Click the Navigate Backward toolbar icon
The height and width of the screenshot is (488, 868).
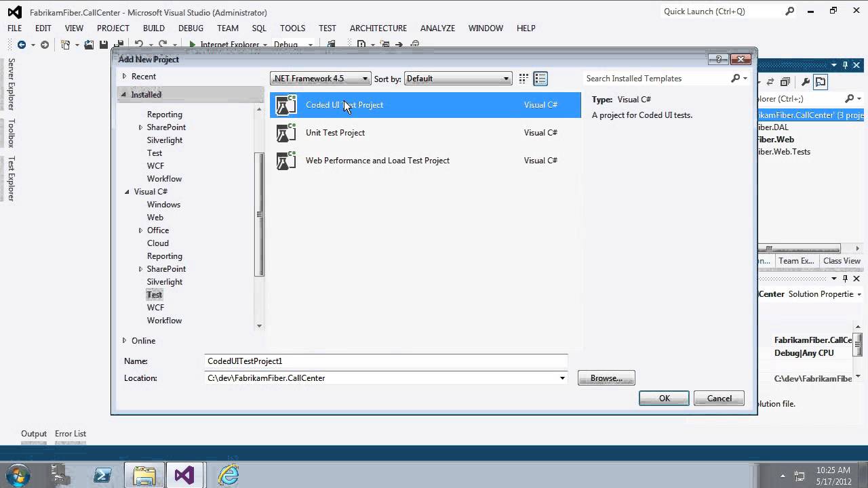(x=21, y=45)
